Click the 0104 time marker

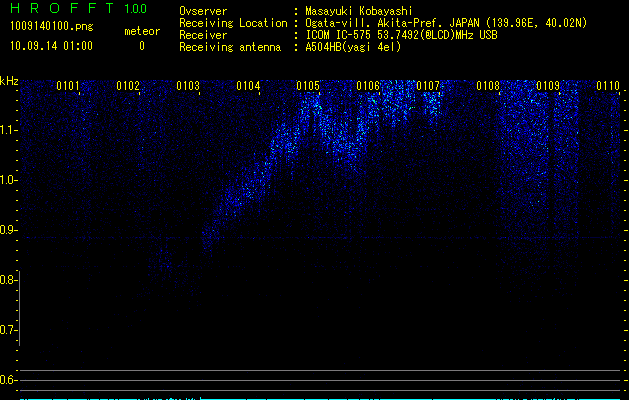click(248, 86)
